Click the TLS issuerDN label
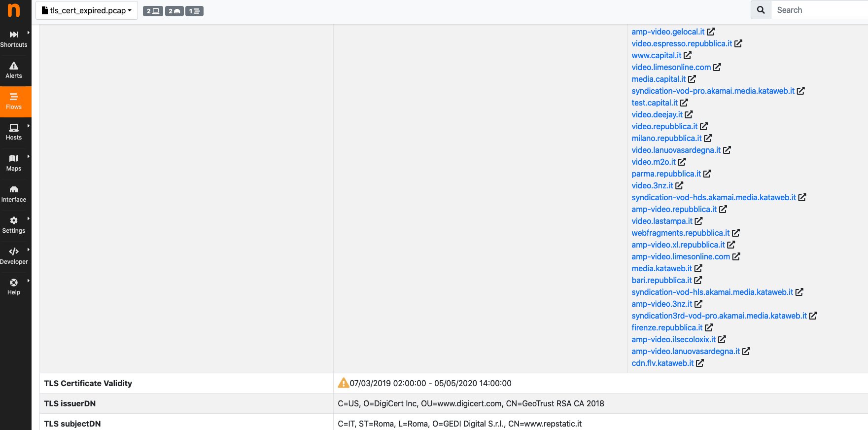The image size is (868, 430). click(70, 403)
